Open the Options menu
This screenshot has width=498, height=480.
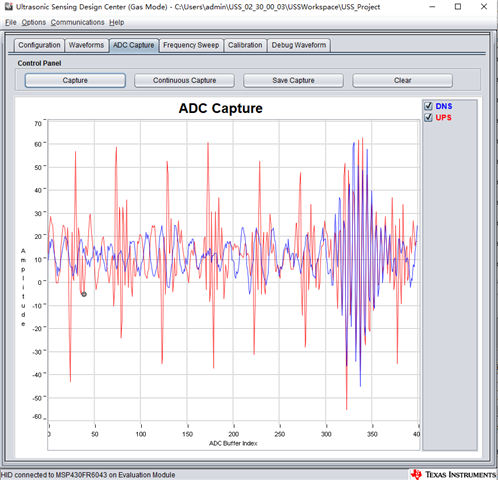(34, 22)
